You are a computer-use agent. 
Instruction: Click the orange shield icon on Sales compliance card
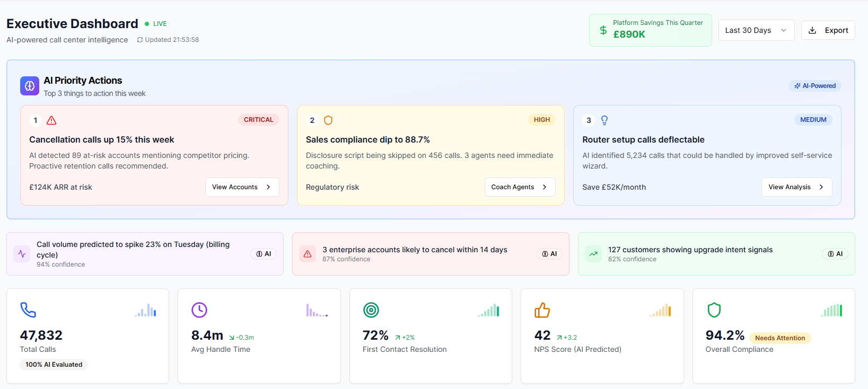pos(328,120)
